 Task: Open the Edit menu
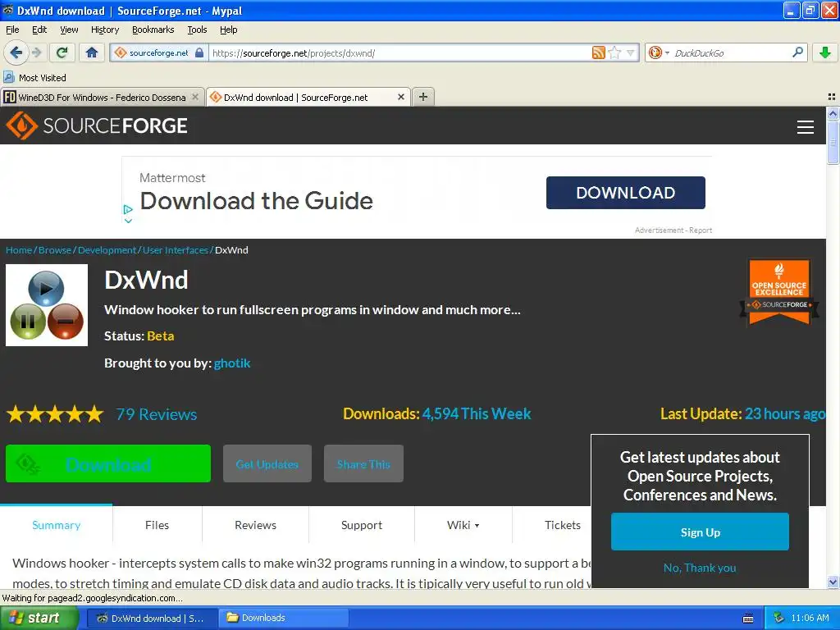click(39, 30)
